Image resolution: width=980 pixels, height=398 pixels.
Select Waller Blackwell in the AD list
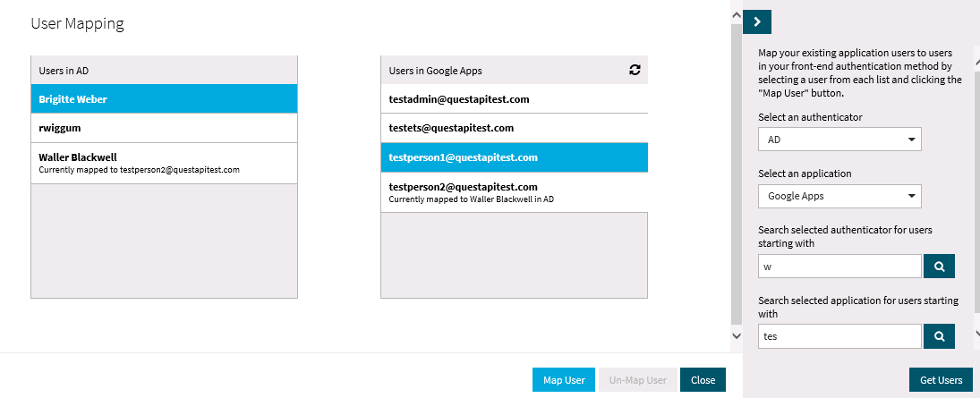pyautogui.click(x=165, y=163)
